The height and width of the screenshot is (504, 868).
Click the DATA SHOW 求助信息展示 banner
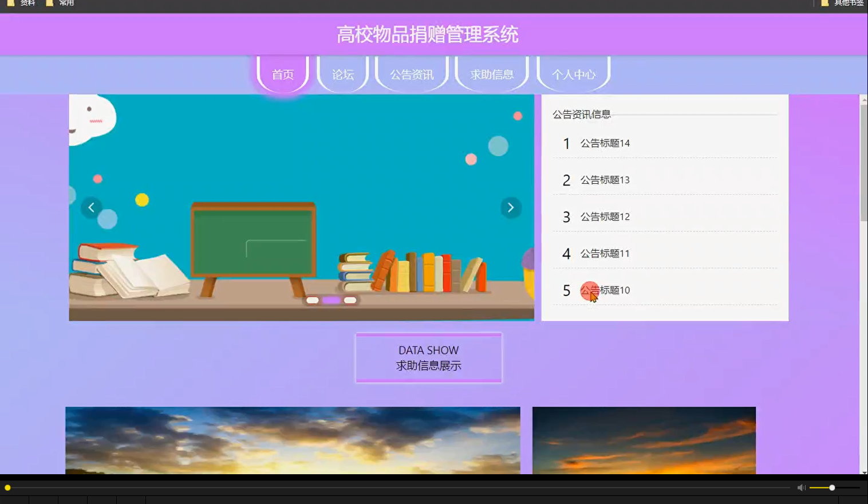click(428, 357)
